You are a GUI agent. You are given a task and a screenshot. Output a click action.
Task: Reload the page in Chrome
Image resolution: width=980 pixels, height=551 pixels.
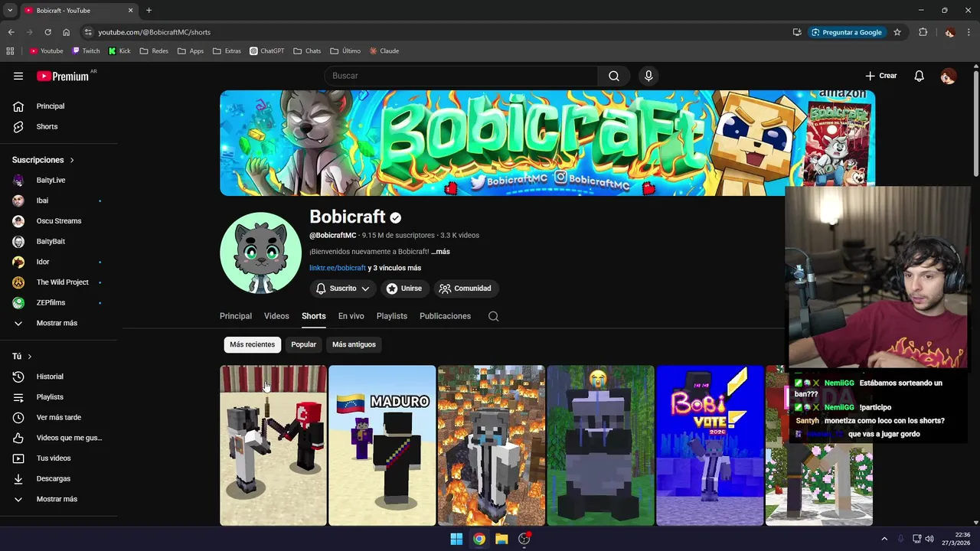47,32
